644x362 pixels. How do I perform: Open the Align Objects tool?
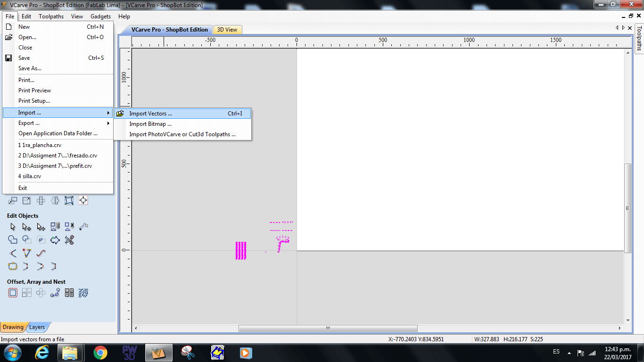[x=83, y=201]
